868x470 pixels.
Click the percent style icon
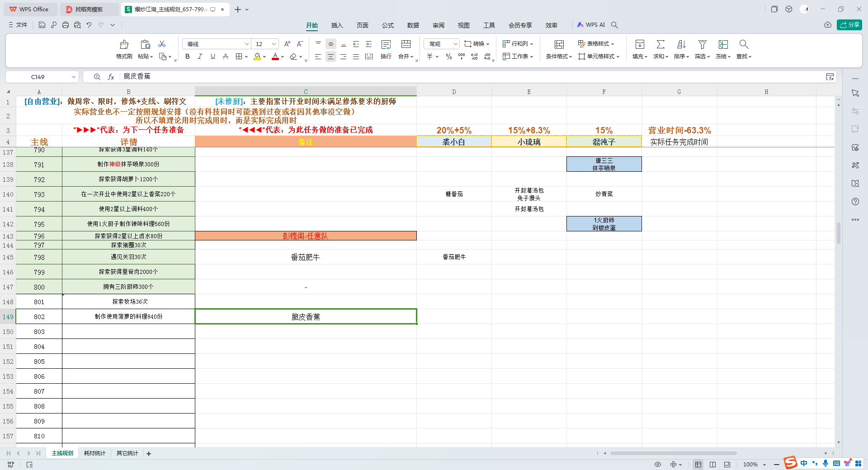pyautogui.click(x=449, y=56)
